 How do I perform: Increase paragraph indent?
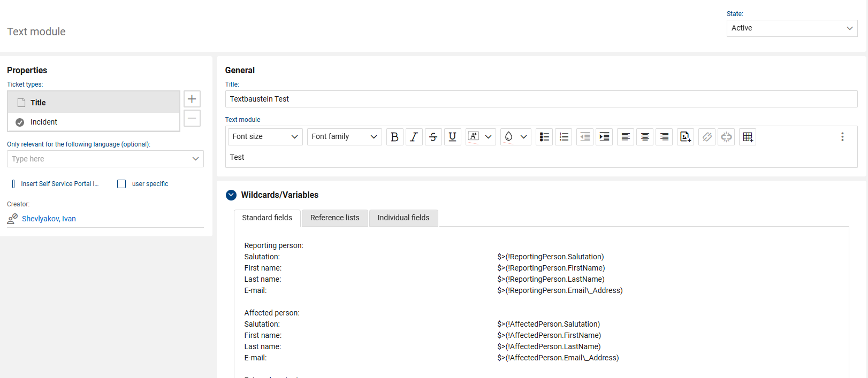click(604, 137)
